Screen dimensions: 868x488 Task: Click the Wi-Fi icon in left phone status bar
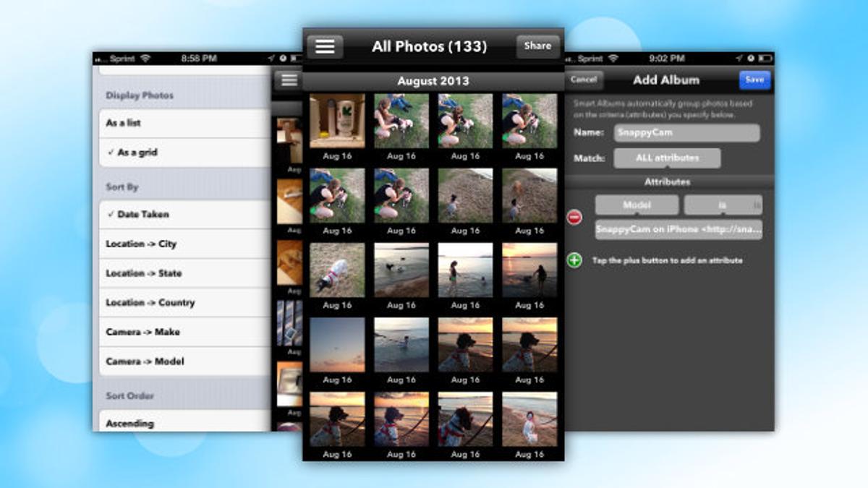click(x=145, y=58)
